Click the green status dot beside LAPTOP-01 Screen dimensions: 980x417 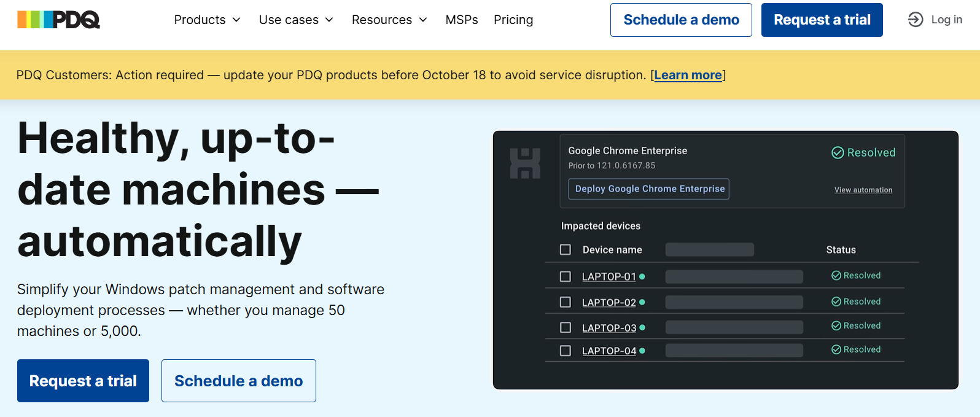642,276
